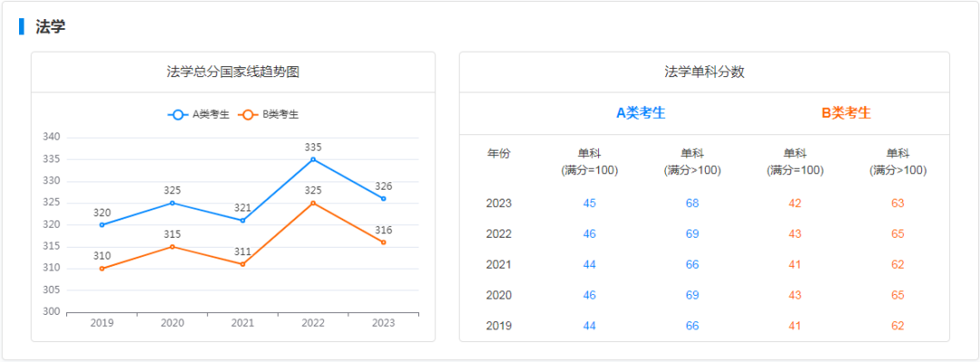Click score 68 in the 2023 row

692,203
